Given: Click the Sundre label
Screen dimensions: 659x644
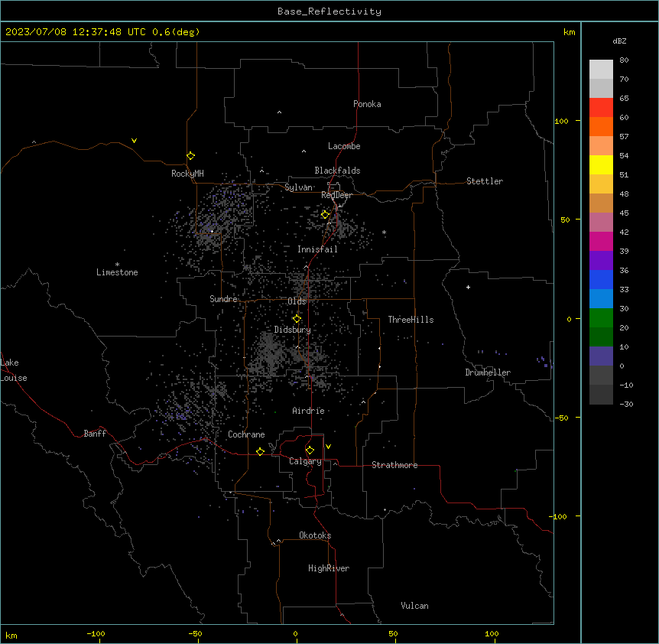Looking at the screenshot, I should [x=223, y=299].
